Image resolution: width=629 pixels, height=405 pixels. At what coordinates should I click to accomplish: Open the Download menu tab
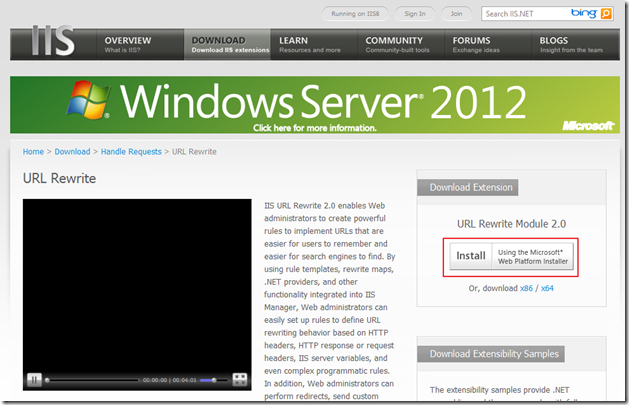click(227, 45)
